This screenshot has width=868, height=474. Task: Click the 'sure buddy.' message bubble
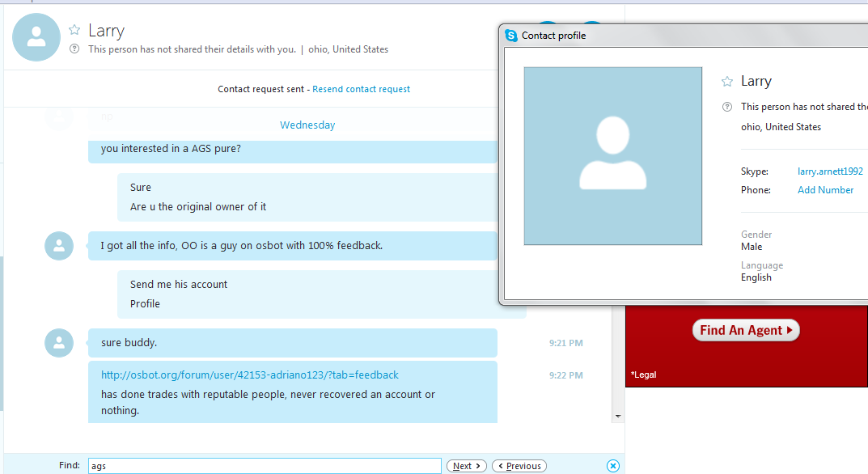click(x=292, y=343)
